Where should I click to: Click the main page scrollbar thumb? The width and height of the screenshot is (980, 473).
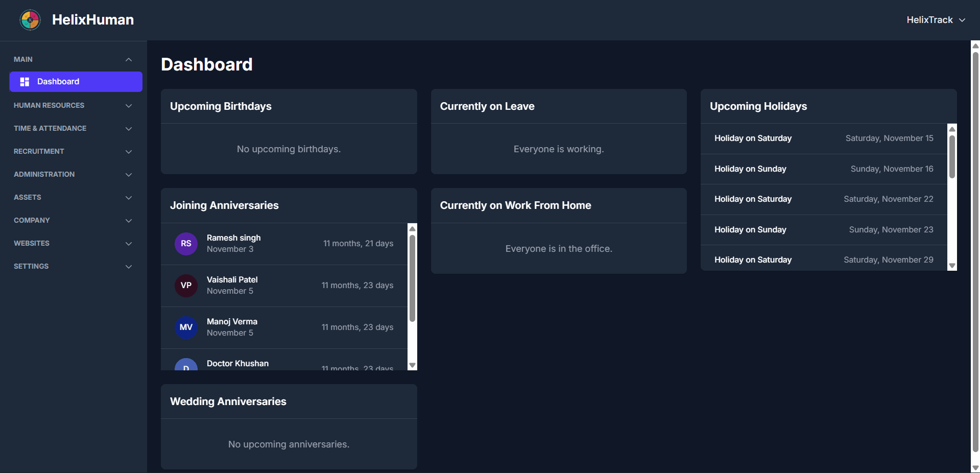pyautogui.click(x=975, y=252)
